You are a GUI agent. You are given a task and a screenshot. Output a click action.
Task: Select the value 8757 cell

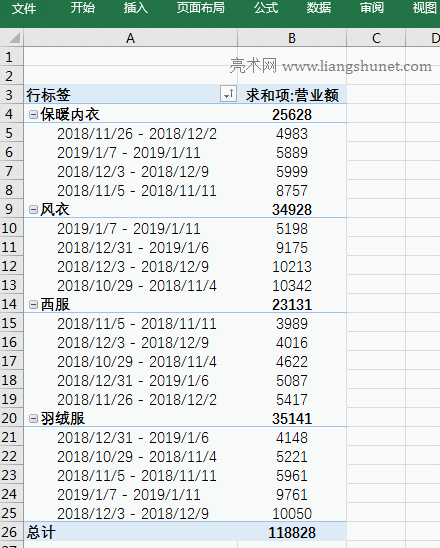[292, 190]
